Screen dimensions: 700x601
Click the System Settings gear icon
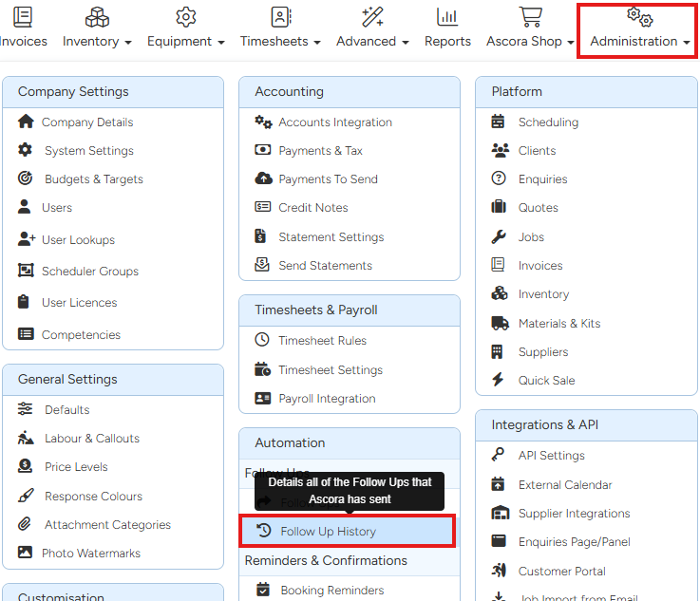(26, 150)
